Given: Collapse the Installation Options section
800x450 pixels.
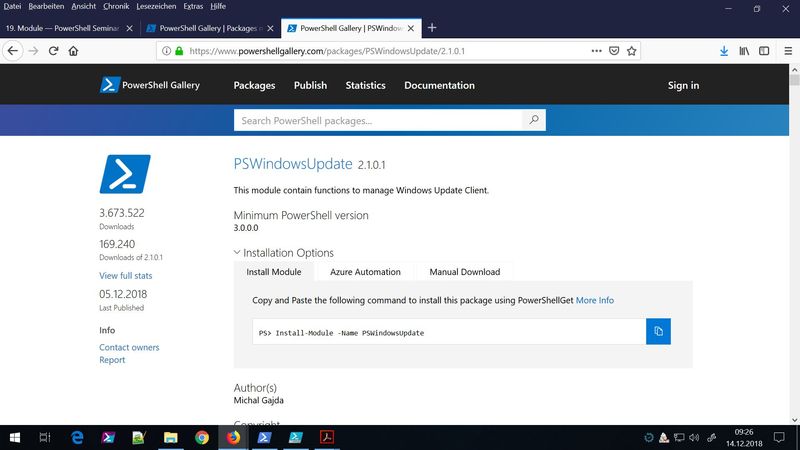Looking at the screenshot, I should click(284, 253).
